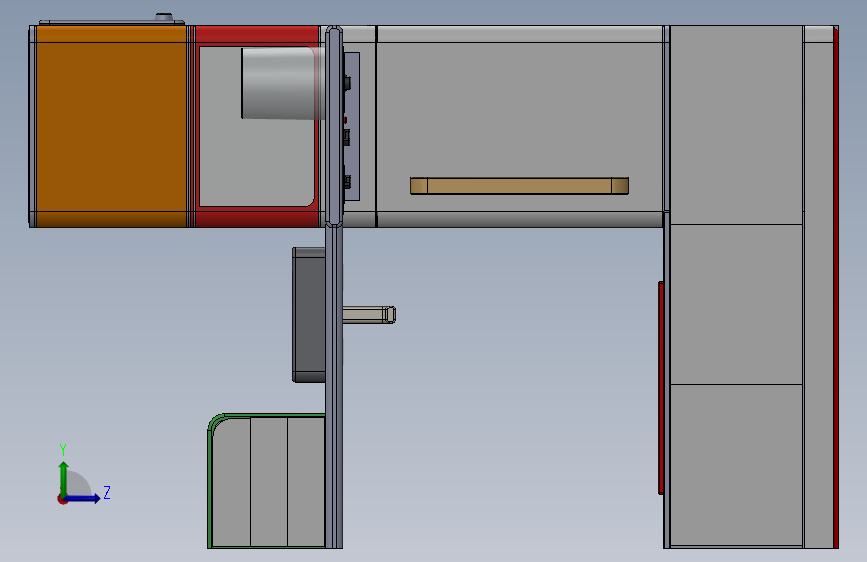The height and width of the screenshot is (562, 867).
Task: Click the 'Z' axis label text
Action: tap(107, 492)
